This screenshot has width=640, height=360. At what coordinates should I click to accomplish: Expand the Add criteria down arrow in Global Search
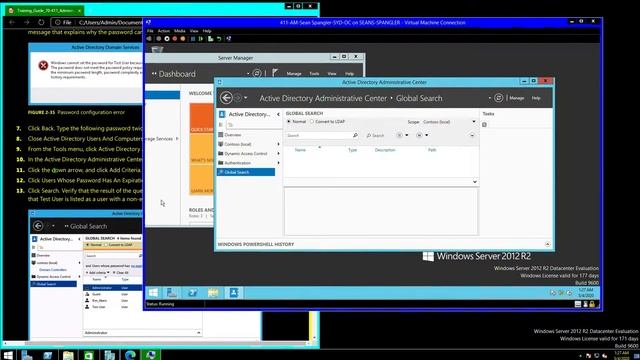coord(472,135)
